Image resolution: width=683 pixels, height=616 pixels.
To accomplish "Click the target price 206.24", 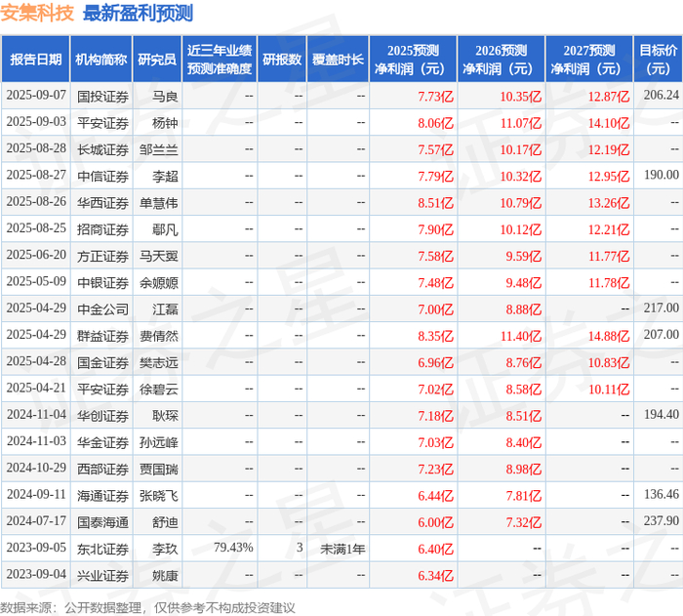I will coord(662,95).
